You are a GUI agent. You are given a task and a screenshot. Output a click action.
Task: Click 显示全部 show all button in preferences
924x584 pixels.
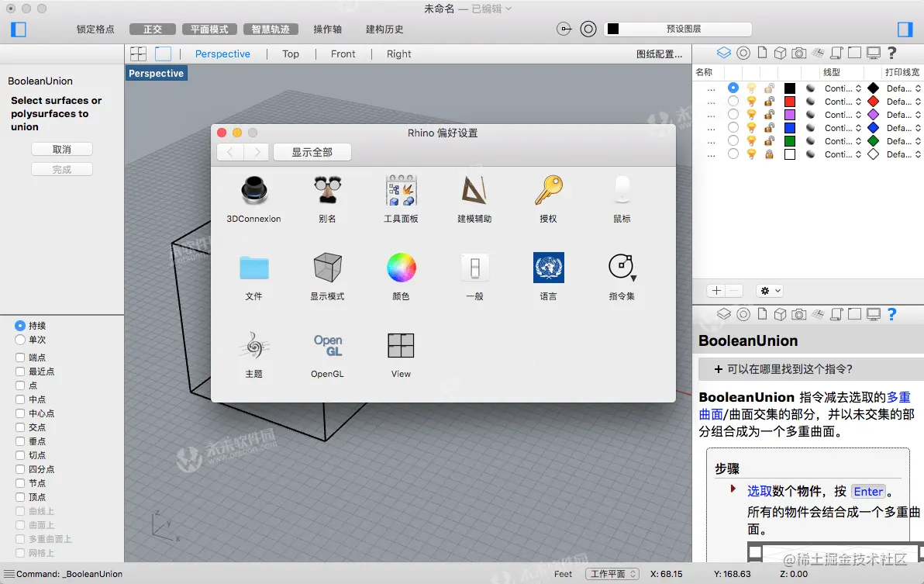click(312, 152)
